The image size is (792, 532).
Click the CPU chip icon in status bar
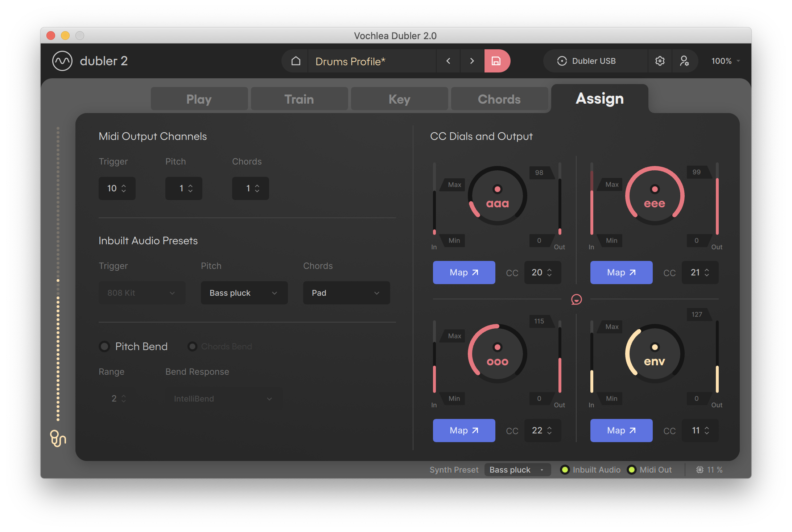coord(700,470)
